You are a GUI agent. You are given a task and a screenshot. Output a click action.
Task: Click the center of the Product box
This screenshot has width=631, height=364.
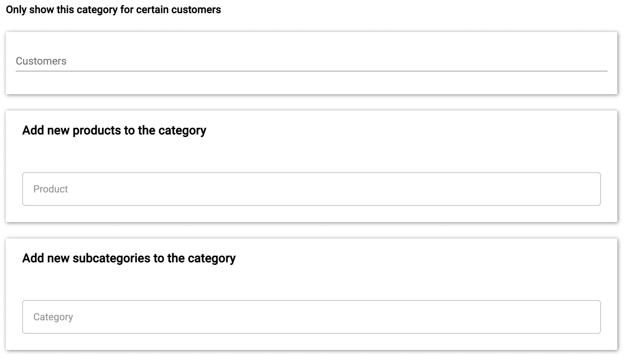coord(311,189)
